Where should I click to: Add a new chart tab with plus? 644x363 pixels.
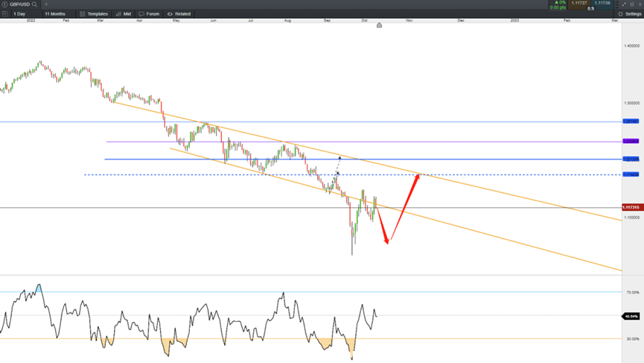tap(46, 4)
